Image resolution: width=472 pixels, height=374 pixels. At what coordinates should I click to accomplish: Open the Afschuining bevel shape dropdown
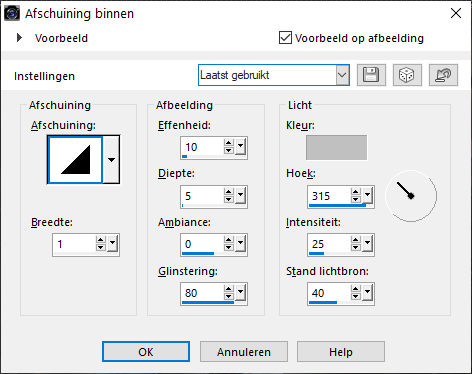[111, 159]
